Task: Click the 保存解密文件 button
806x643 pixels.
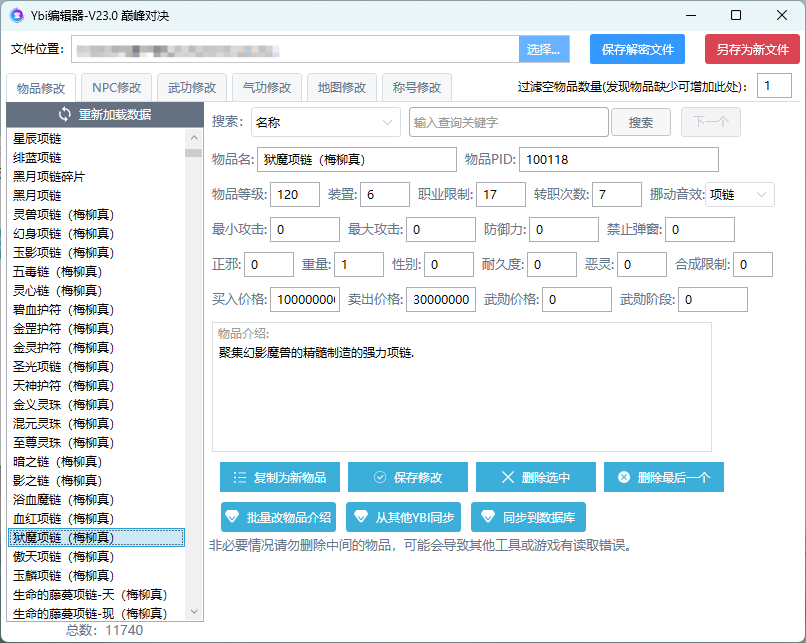Action: [637, 49]
